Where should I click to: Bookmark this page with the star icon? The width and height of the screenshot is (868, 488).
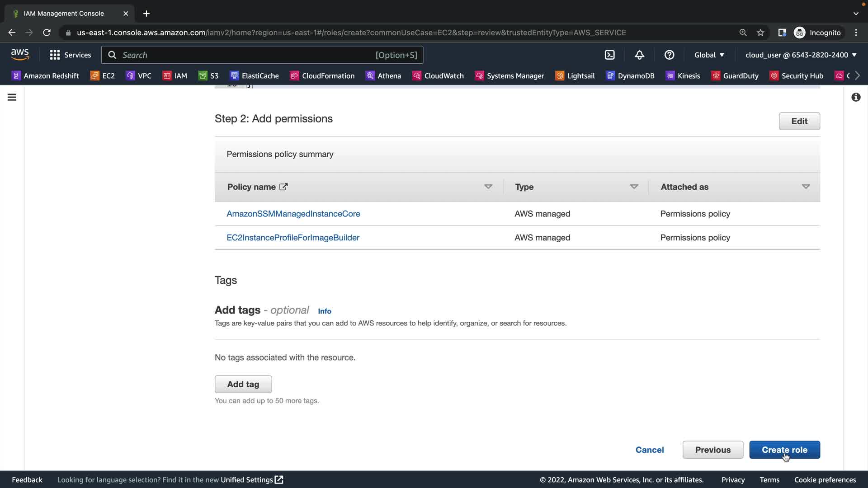coord(760,33)
